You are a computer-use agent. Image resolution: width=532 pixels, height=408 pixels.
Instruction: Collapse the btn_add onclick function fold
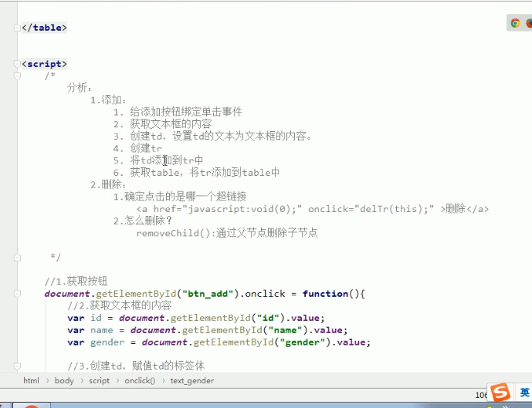click(17, 293)
